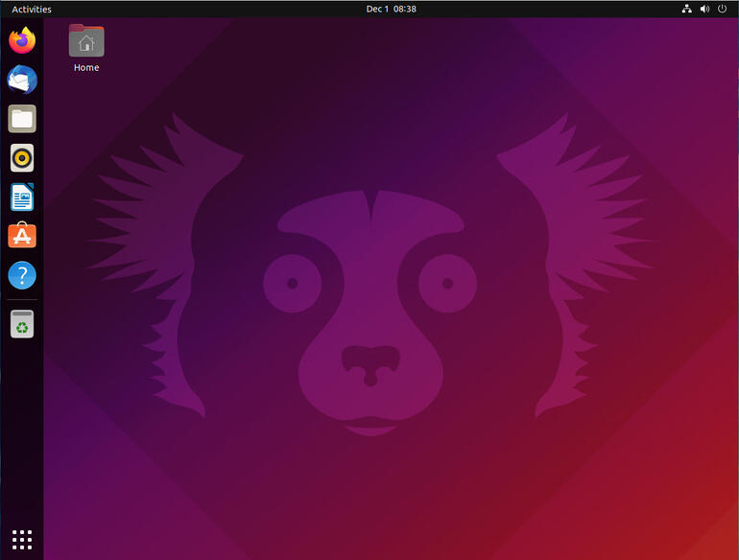Open the Files manager in dock
The width and height of the screenshot is (739, 560).
22,119
